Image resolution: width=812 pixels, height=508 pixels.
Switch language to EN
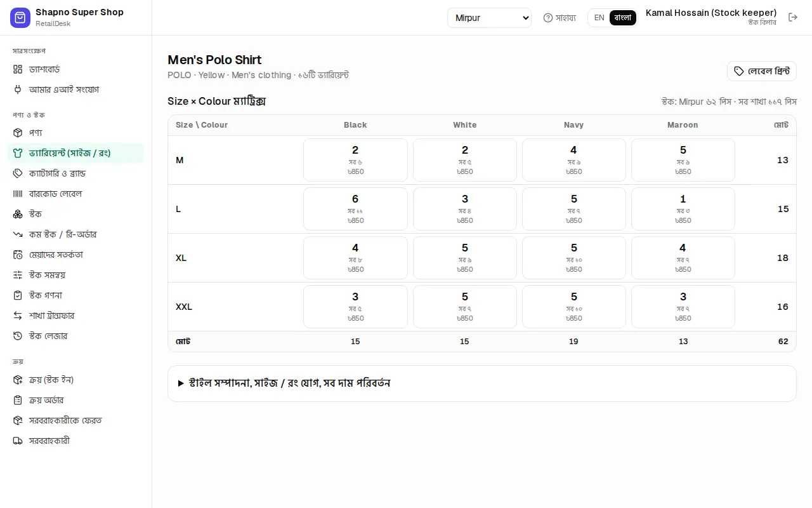599,18
